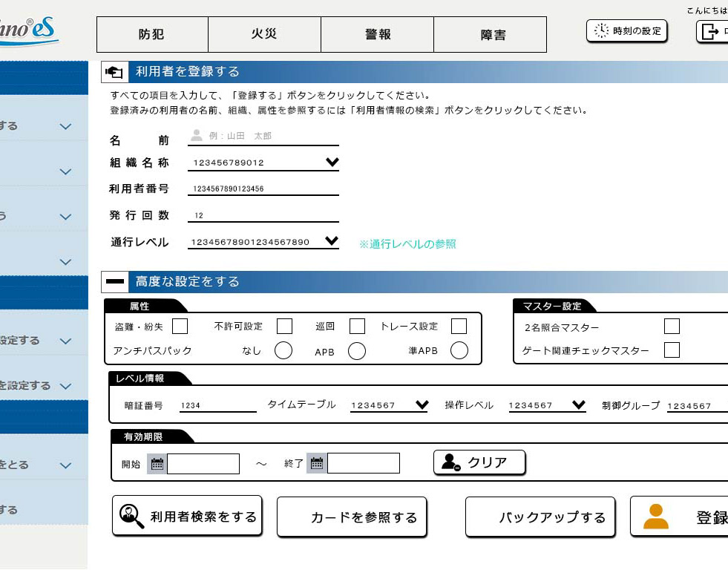Open the 通行レベル dropdown

(x=263, y=241)
